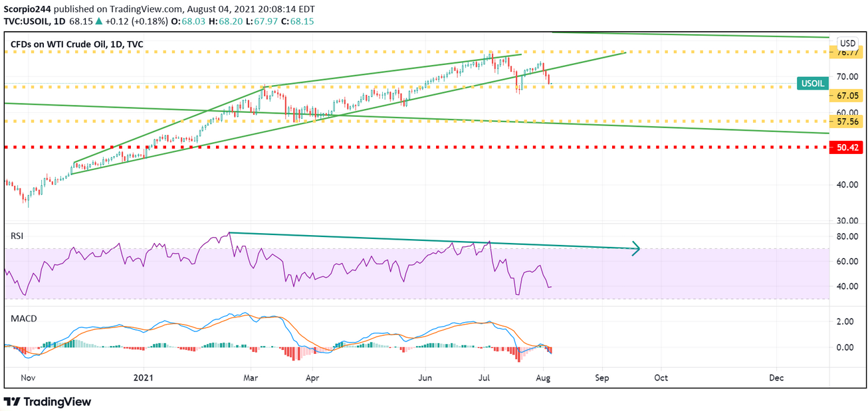This screenshot has height=411, width=868.
Task: Click the 80.00 value on RSI axis
Action: click(x=847, y=236)
